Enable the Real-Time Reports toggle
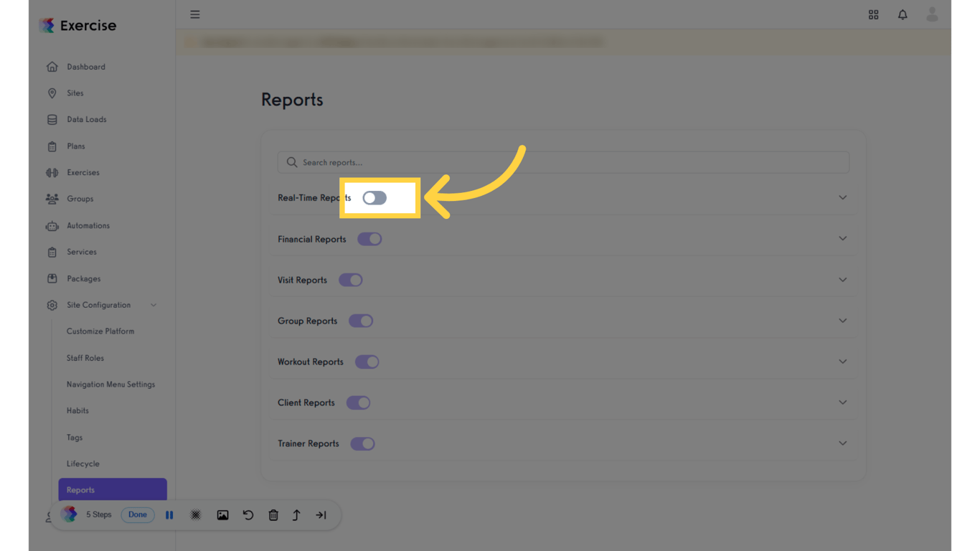The width and height of the screenshot is (980, 551). (374, 197)
